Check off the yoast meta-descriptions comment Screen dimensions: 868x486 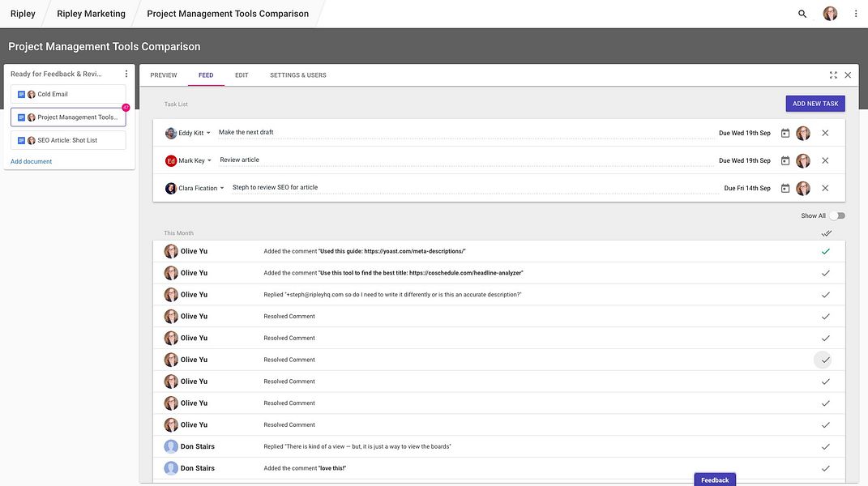(825, 251)
